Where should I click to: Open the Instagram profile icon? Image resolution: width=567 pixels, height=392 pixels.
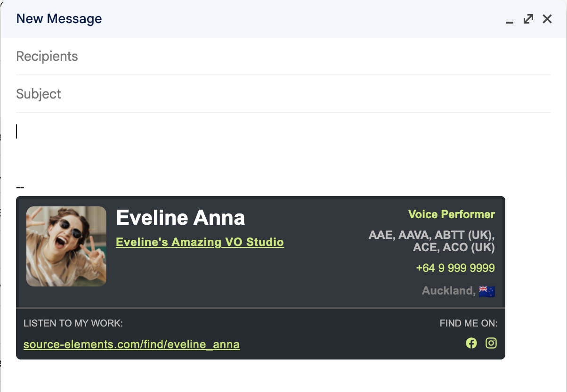pyautogui.click(x=491, y=343)
